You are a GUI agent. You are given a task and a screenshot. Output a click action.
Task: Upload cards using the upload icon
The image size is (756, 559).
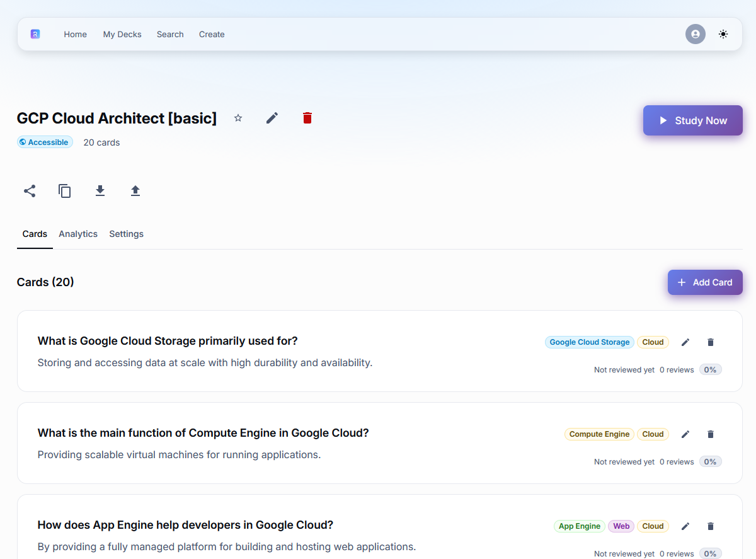coord(135,191)
